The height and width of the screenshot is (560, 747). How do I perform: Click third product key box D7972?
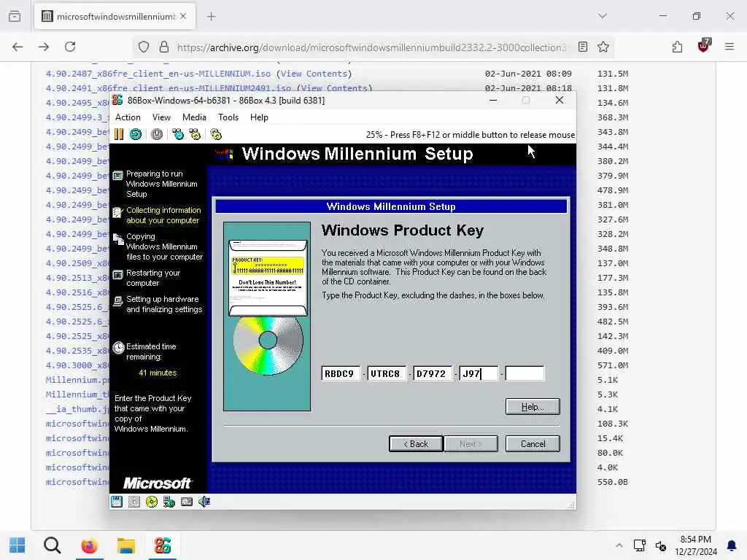tap(433, 373)
